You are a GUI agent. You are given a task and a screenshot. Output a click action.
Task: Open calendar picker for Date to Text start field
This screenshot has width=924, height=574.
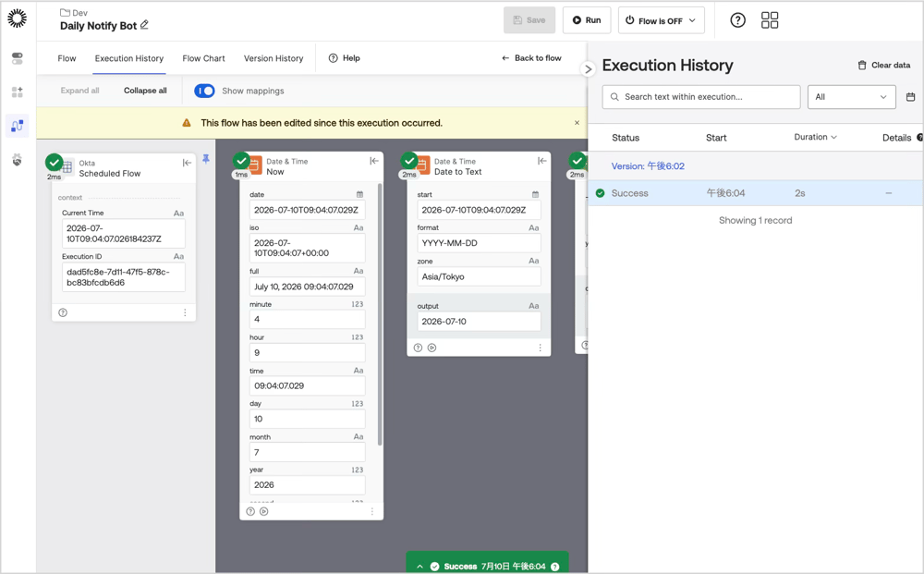coord(535,194)
